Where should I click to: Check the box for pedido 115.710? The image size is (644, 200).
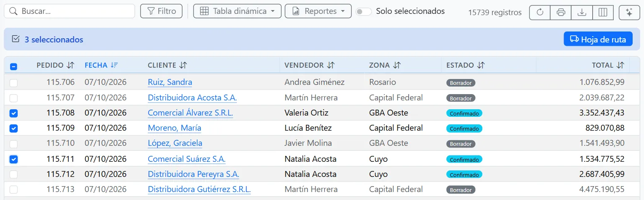pos(13,144)
